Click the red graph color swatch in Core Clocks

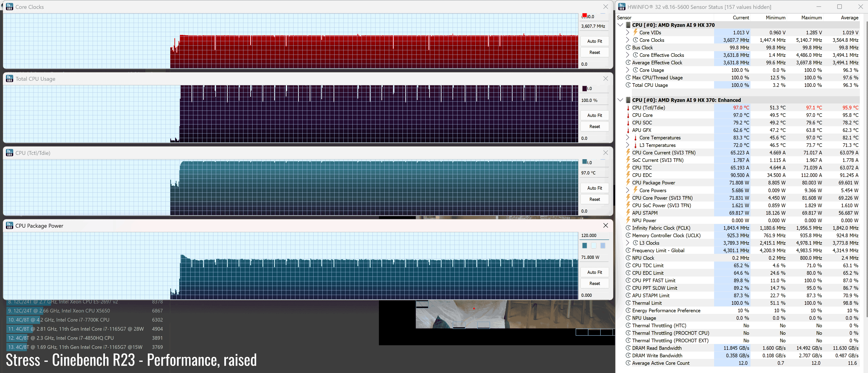[x=584, y=15]
